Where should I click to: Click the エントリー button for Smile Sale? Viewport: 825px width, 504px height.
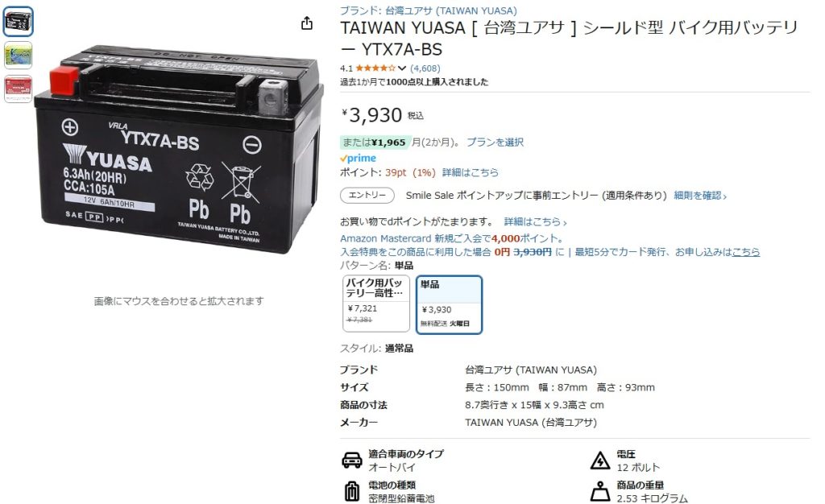click(367, 196)
